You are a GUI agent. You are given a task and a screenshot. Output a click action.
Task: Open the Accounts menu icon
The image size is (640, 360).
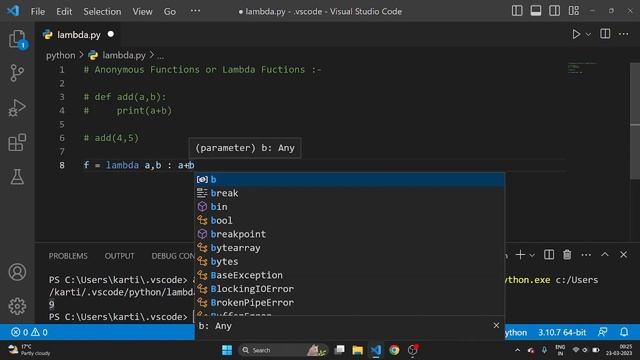pos(17,272)
